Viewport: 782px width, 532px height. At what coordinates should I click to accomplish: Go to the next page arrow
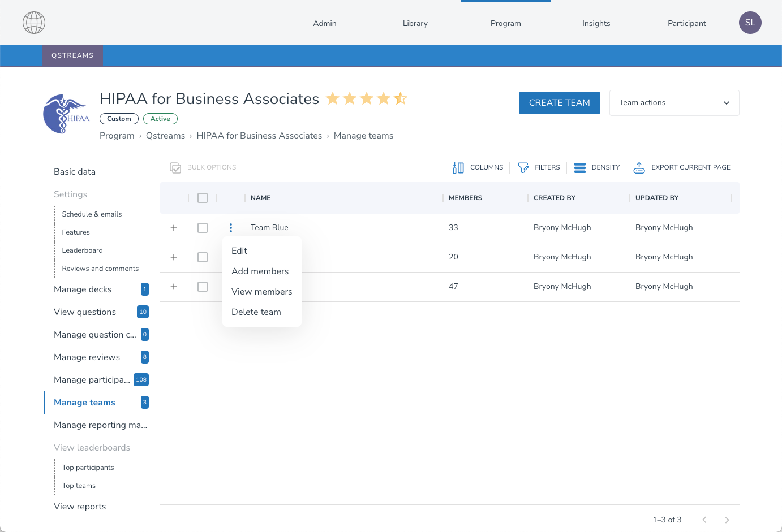point(727,520)
